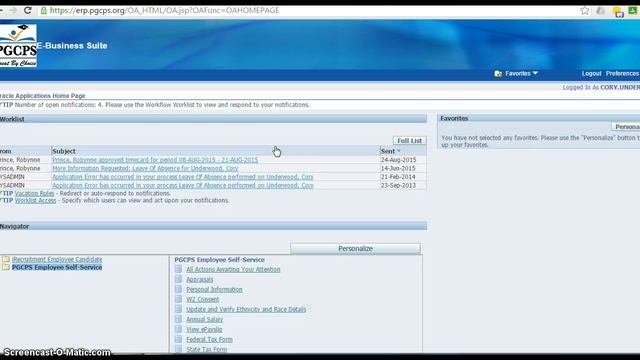Image resolution: width=640 pixels, height=360 pixels.
Task: Click the icon beside Personal Information
Action: coord(178,289)
